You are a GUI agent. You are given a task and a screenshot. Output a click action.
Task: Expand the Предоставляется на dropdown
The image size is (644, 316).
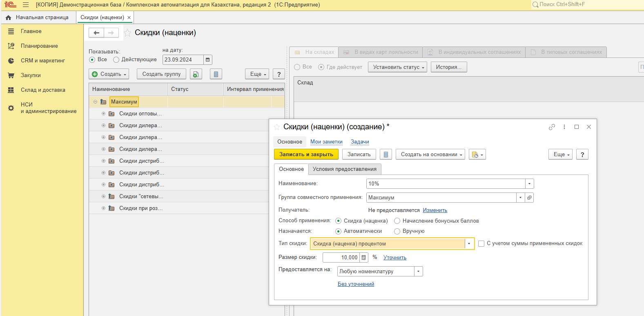418,272
